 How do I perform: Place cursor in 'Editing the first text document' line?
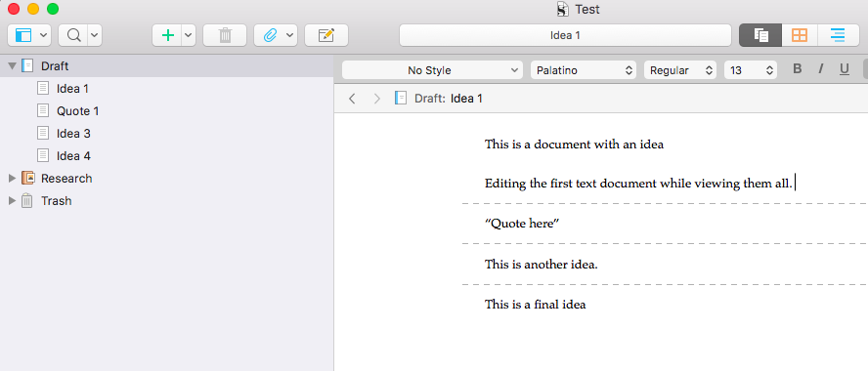point(639,183)
